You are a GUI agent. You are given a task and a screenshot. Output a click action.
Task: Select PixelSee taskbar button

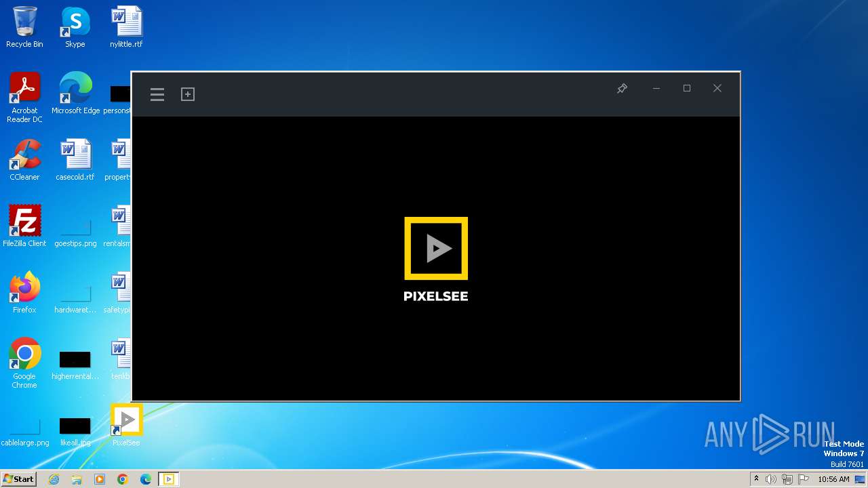[x=169, y=479]
